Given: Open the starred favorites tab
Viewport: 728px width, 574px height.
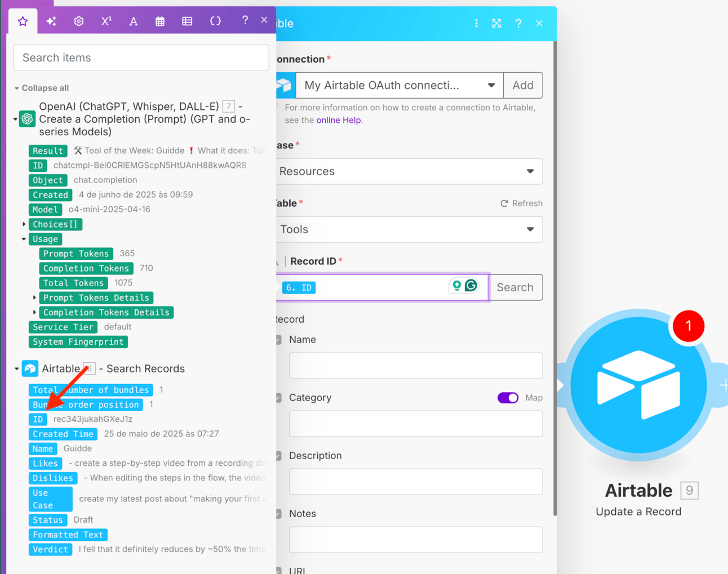Looking at the screenshot, I should coord(23,21).
